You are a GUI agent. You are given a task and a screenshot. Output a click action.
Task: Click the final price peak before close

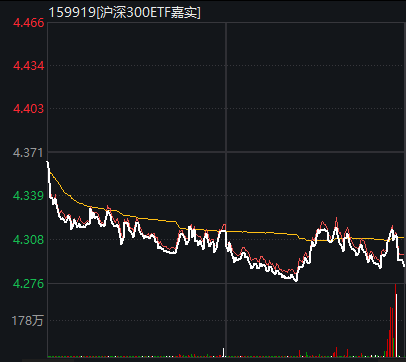pos(392,228)
